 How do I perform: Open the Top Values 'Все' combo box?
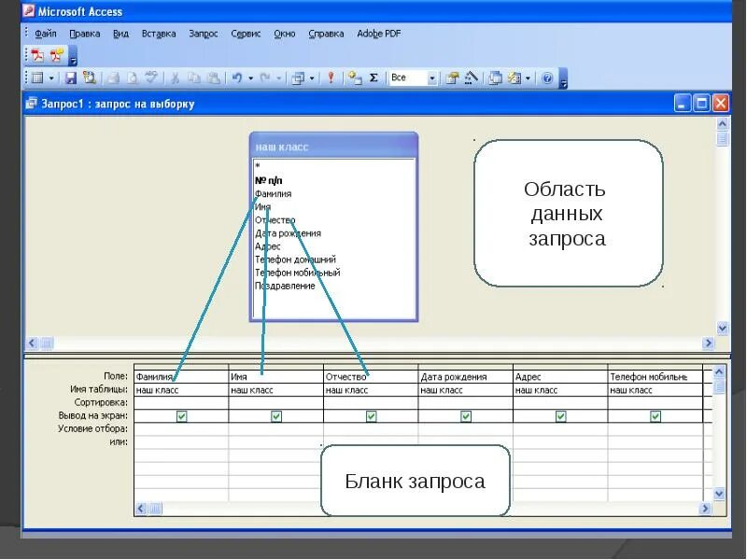click(413, 77)
